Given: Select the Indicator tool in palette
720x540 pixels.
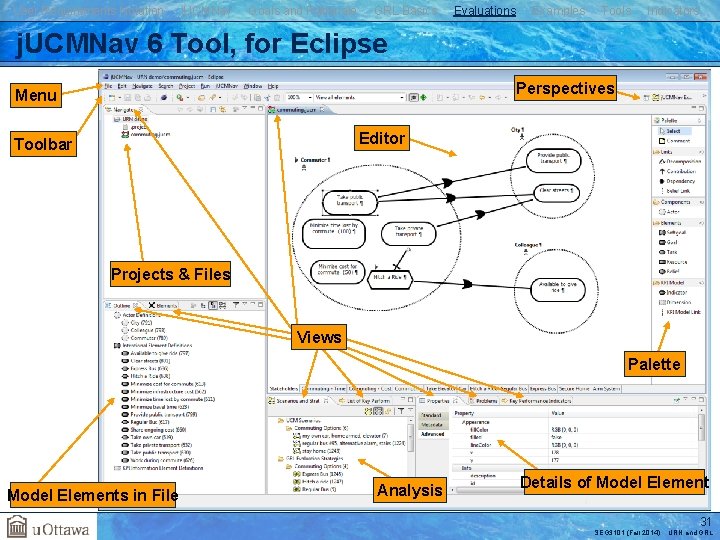Looking at the screenshot, I should tap(673, 292).
